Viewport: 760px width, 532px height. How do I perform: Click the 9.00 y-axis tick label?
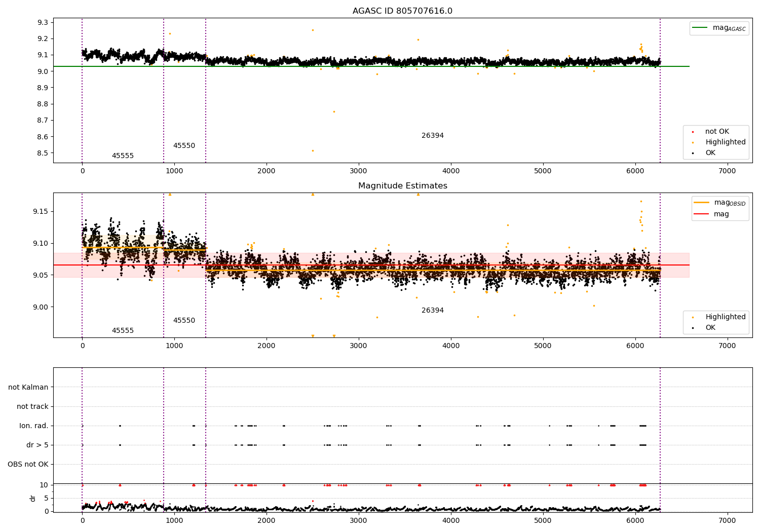coord(41,307)
